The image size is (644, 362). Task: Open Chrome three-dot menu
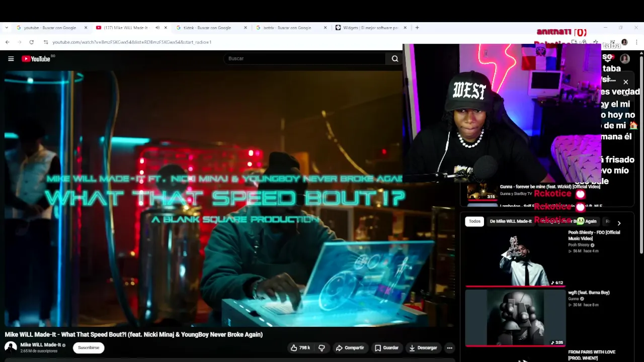636,42
